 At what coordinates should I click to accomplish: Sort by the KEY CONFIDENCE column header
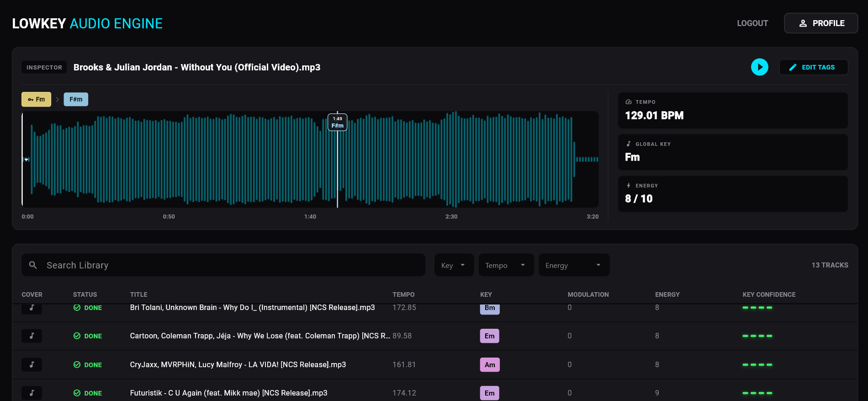pos(769,294)
